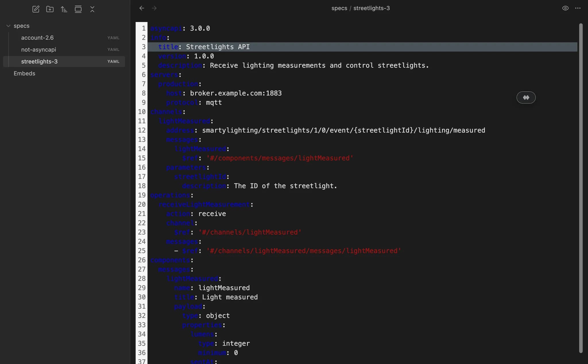Image resolution: width=588 pixels, height=364 pixels.
Task: Click the specs breadcrumb in title
Action: (x=339, y=8)
